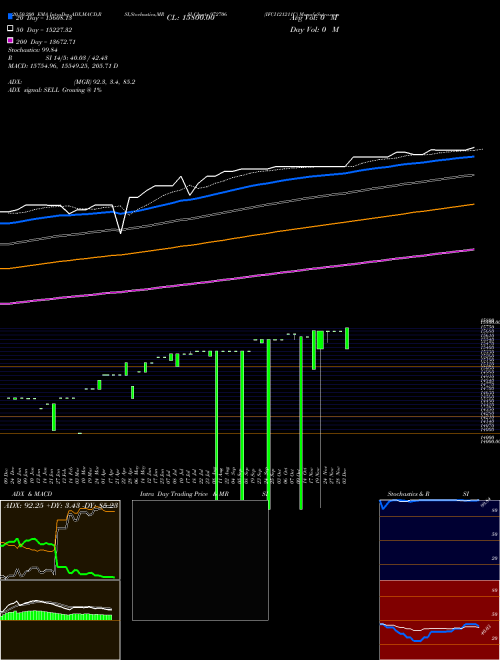Image resolution: width=500 pixels, height=660 pixels.
Task: Open the MACD histogram panel
Action: click(60, 620)
